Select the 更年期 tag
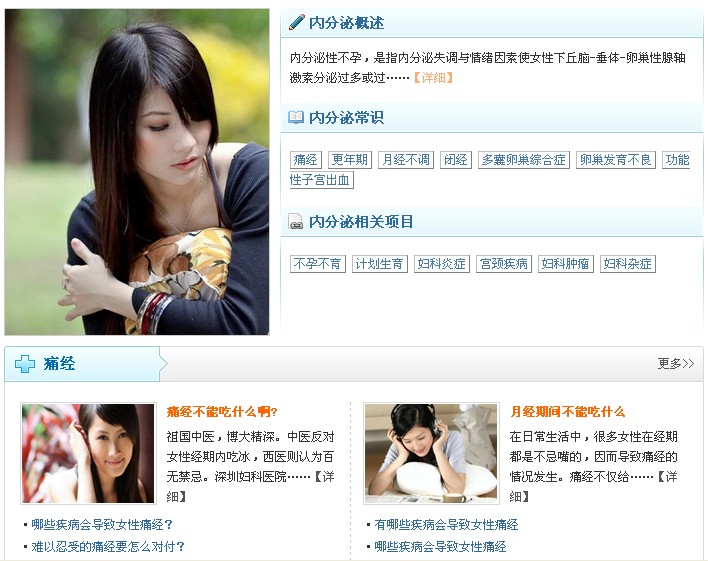The height and width of the screenshot is (561, 708). (x=350, y=160)
